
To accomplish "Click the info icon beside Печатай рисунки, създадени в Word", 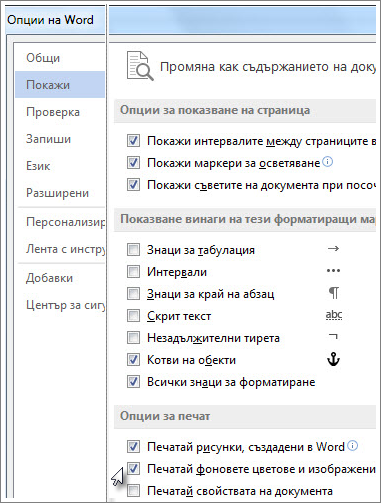I will 353,446.
